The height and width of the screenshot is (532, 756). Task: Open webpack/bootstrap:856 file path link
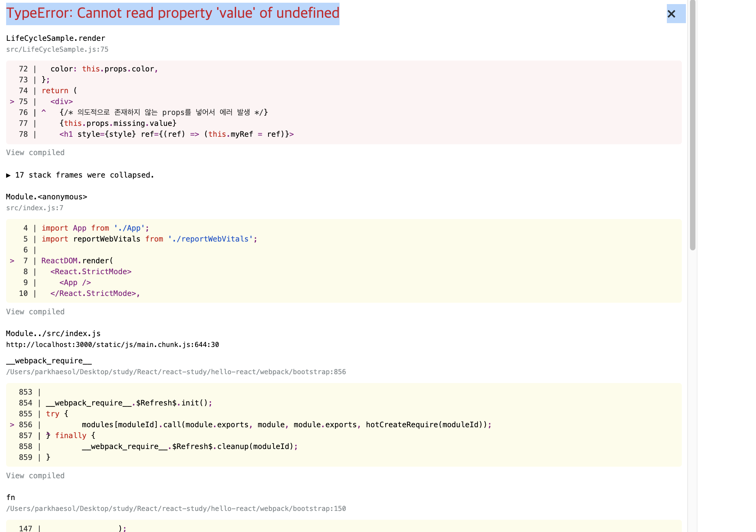pos(176,372)
